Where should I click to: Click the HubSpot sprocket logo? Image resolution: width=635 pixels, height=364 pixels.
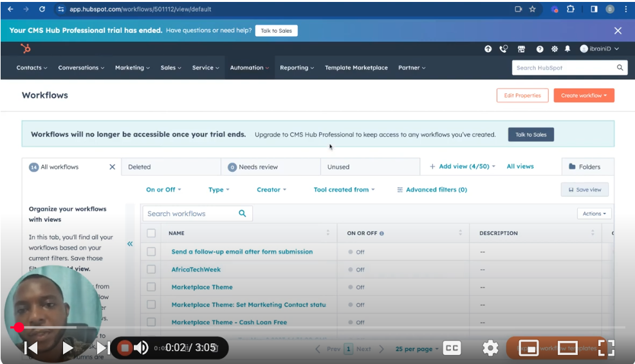(26, 49)
